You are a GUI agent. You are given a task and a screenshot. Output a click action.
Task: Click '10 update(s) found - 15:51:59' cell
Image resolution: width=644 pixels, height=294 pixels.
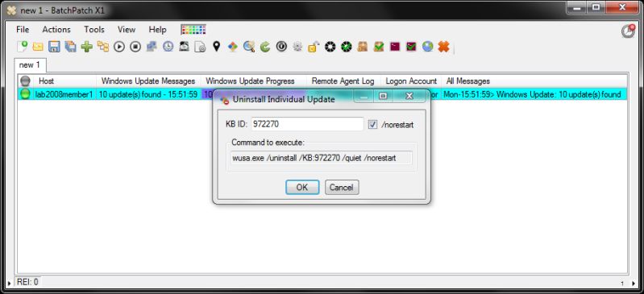pyautogui.click(x=148, y=94)
